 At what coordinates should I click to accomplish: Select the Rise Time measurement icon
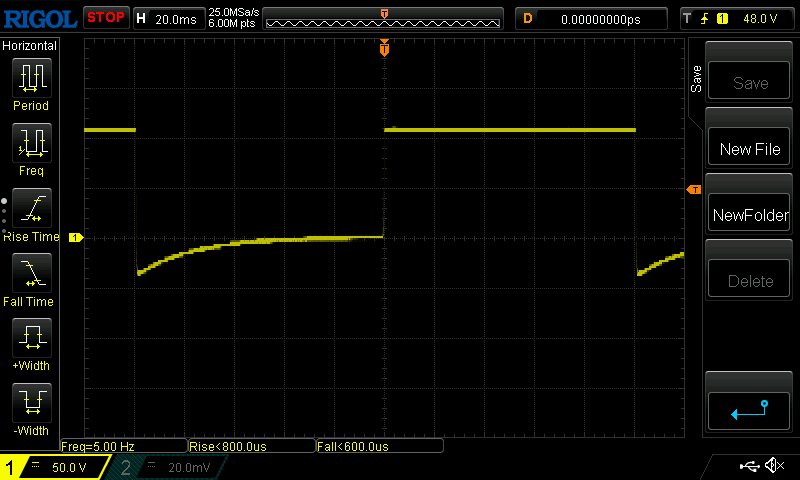[x=32, y=208]
